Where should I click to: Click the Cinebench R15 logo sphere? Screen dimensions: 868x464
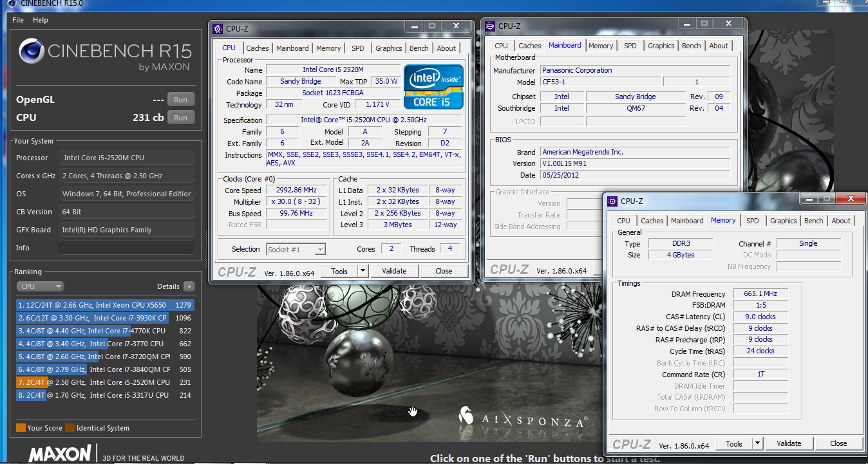click(31, 51)
